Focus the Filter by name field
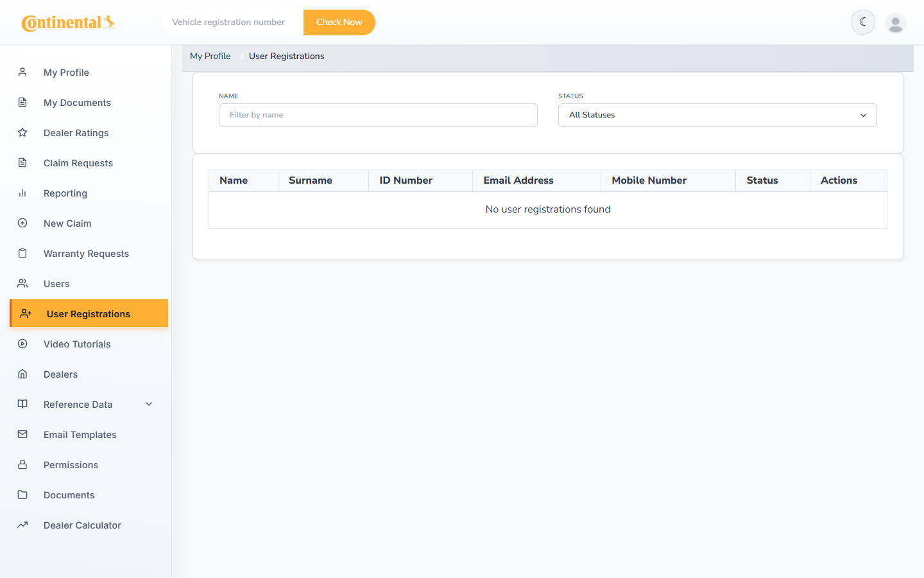The width and height of the screenshot is (924, 578). (378, 115)
